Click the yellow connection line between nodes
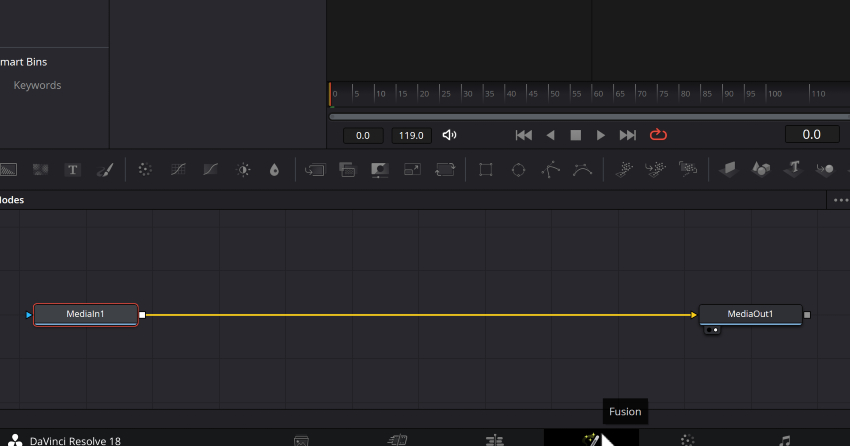The height and width of the screenshot is (446, 850). pos(419,315)
